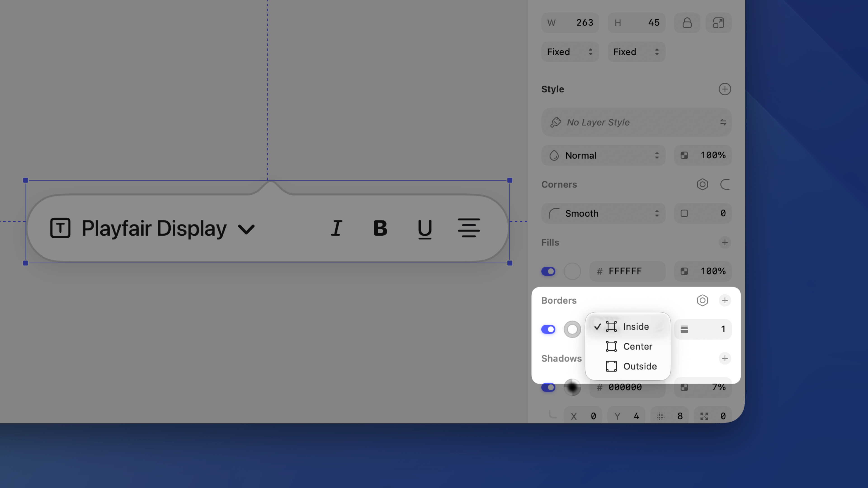Select Outside in the border position menu
This screenshot has width=868, height=488.
pos(639,366)
